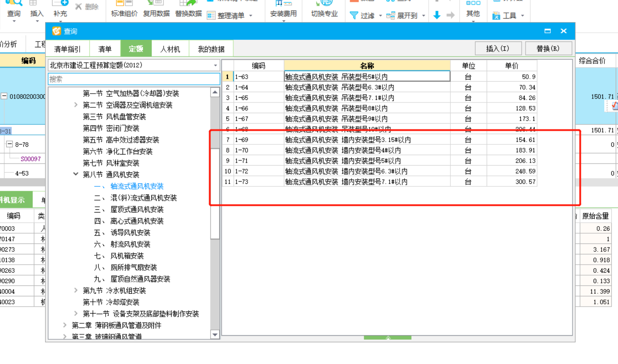Screen dimensions: 618x364
Task: Select 第三节 风机盘管安装
Action: [x=114, y=117]
